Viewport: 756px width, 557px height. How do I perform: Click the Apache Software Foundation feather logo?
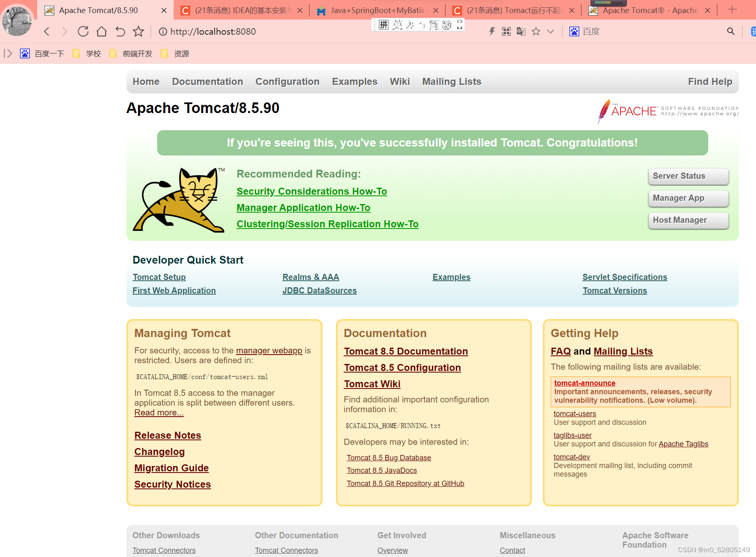click(x=603, y=112)
